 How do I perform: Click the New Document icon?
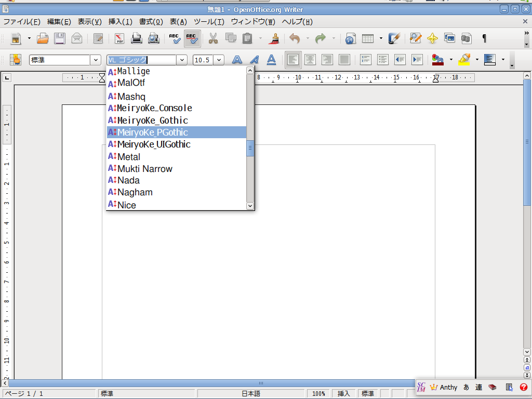(16, 38)
